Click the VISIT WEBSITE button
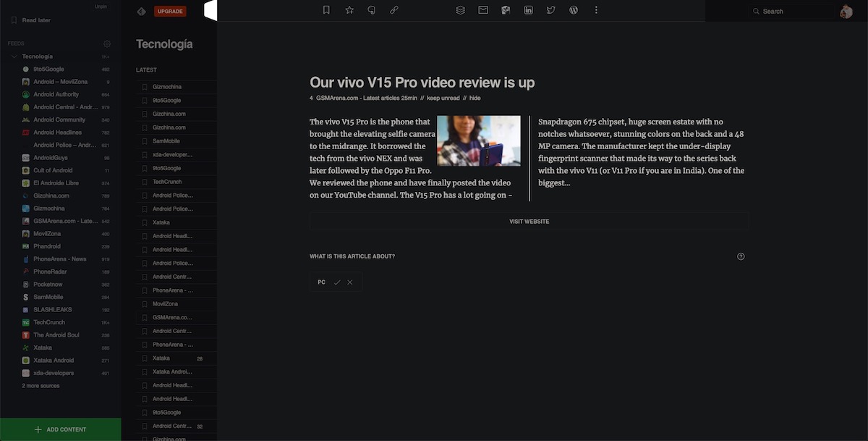Screen dimensions: 868x441 [x=529, y=222]
